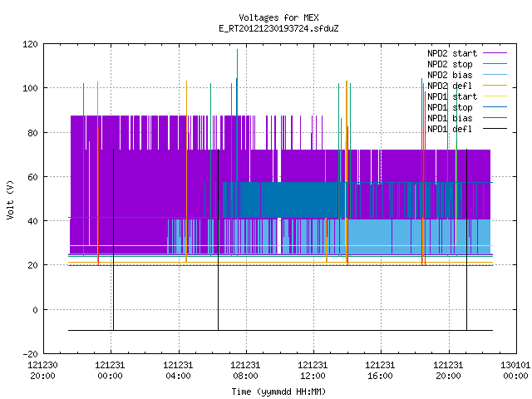The width and height of the screenshot is (532, 399).
Task: Click the NPD1 bias red legend line
Action: tap(495, 118)
